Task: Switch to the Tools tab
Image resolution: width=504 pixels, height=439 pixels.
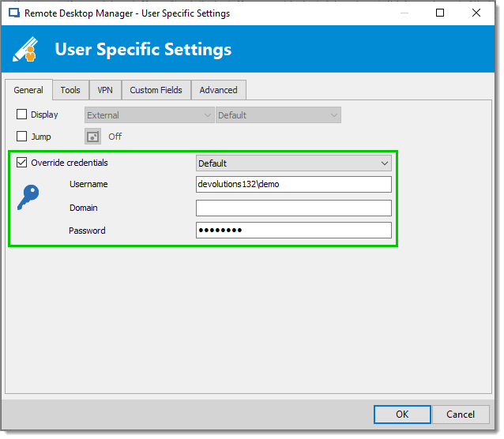Action: (70, 90)
